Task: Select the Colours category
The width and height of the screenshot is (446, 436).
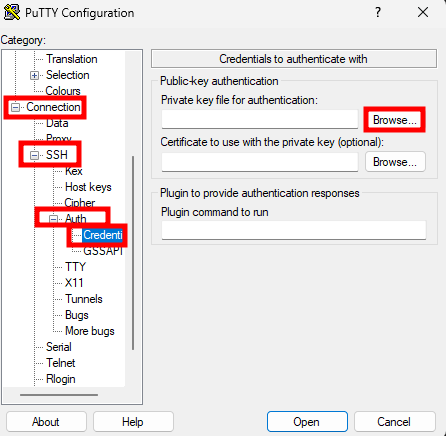Action: click(x=63, y=91)
